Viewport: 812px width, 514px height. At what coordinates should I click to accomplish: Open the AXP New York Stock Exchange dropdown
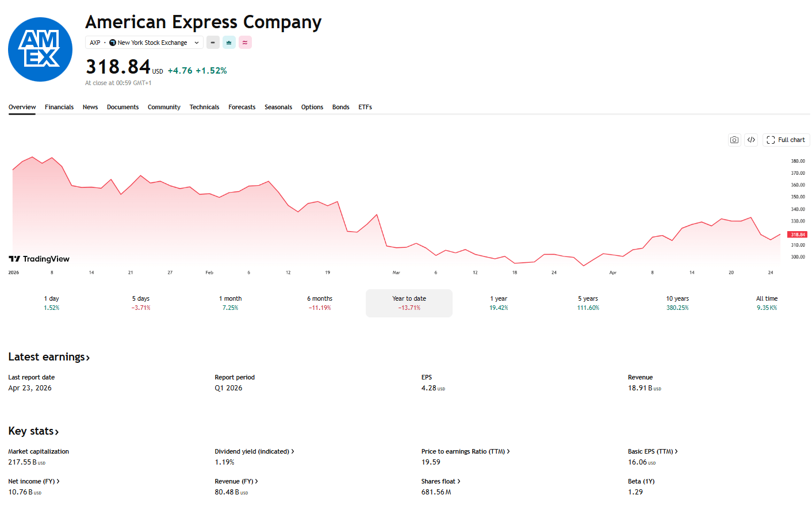pos(144,43)
